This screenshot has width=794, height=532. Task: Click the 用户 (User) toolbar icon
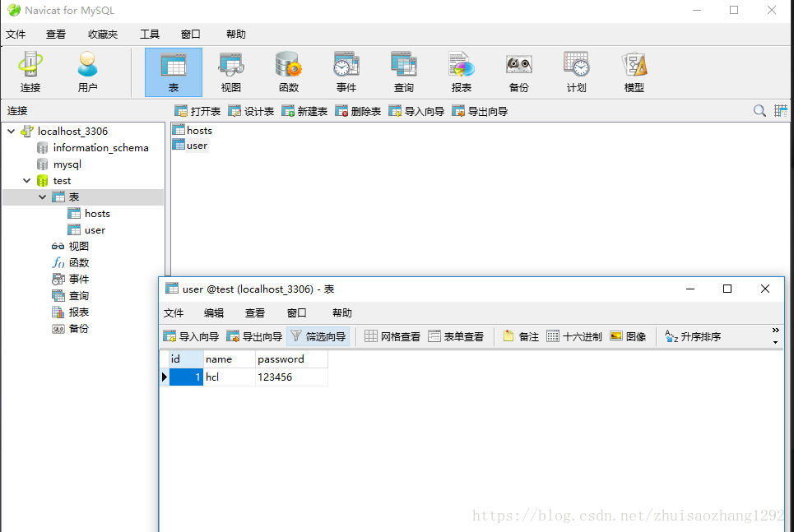87,72
